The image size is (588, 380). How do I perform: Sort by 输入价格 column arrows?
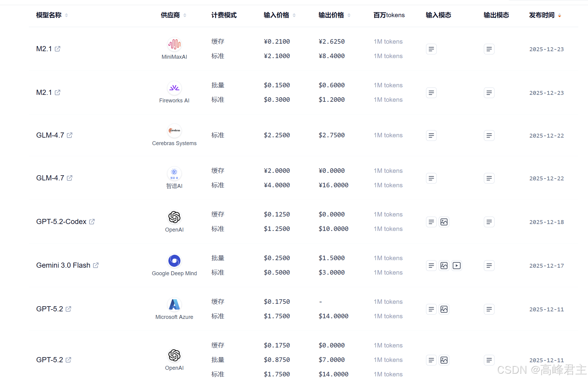(294, 15)
